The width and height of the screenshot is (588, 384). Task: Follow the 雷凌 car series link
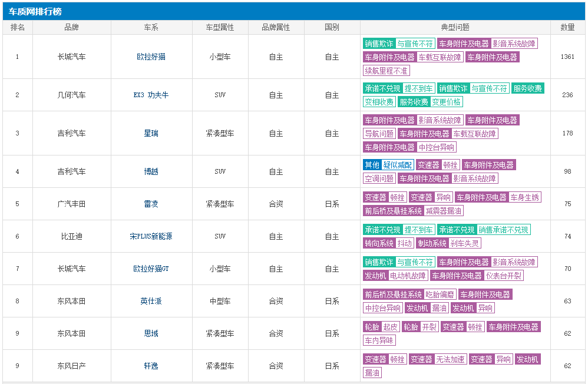pyautogui.click(x=151, y=204)
